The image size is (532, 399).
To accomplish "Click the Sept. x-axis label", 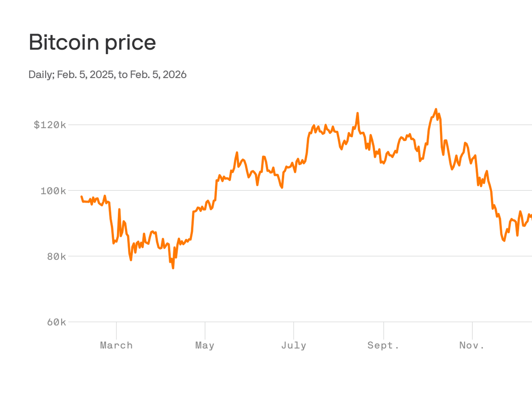I will (x=383, y=346).
